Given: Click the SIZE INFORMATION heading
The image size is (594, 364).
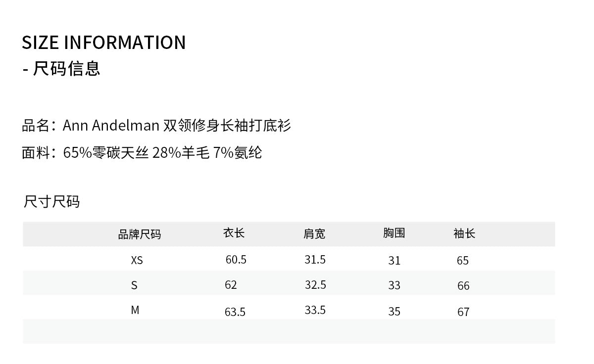Looking at the screenshot, I should (104, 43).
